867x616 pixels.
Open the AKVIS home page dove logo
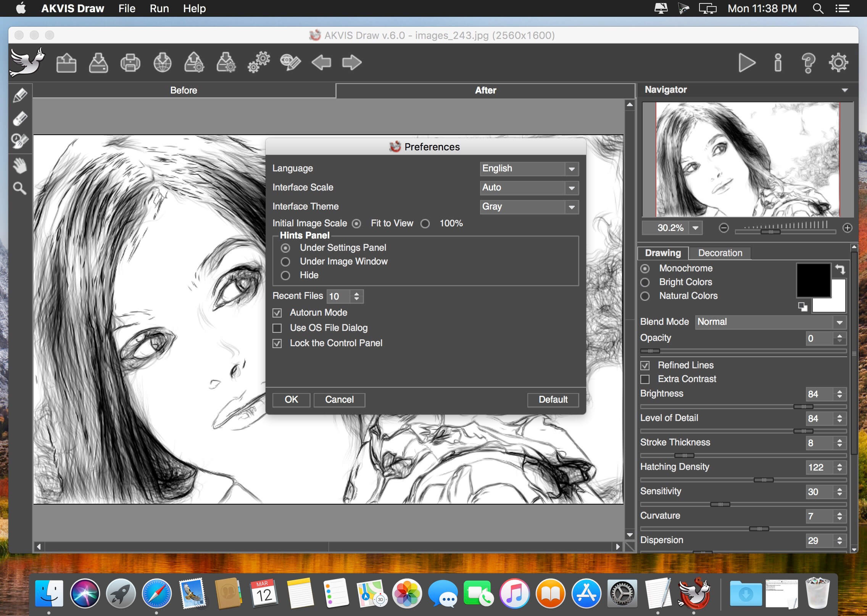click(27, 62)
